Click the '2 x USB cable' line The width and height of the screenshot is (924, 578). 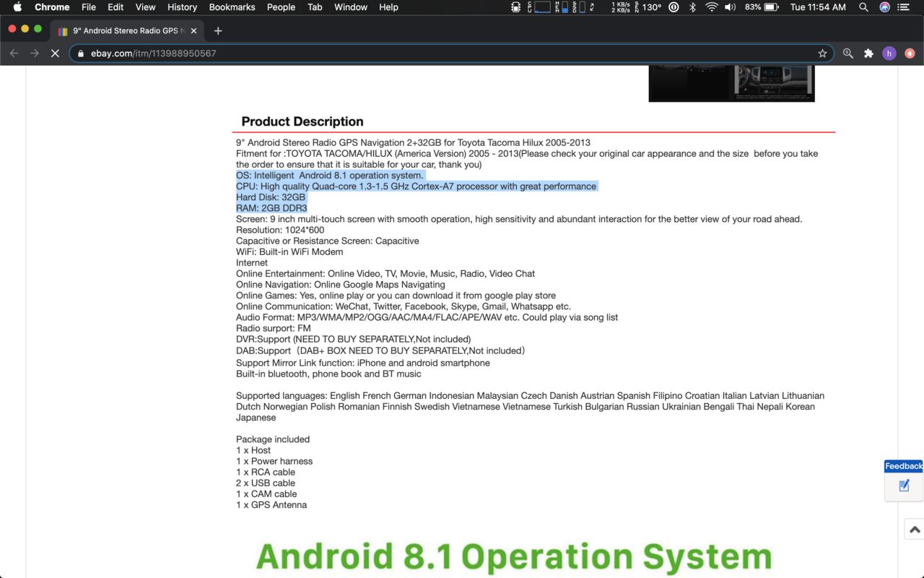click(x=266, y=483)
